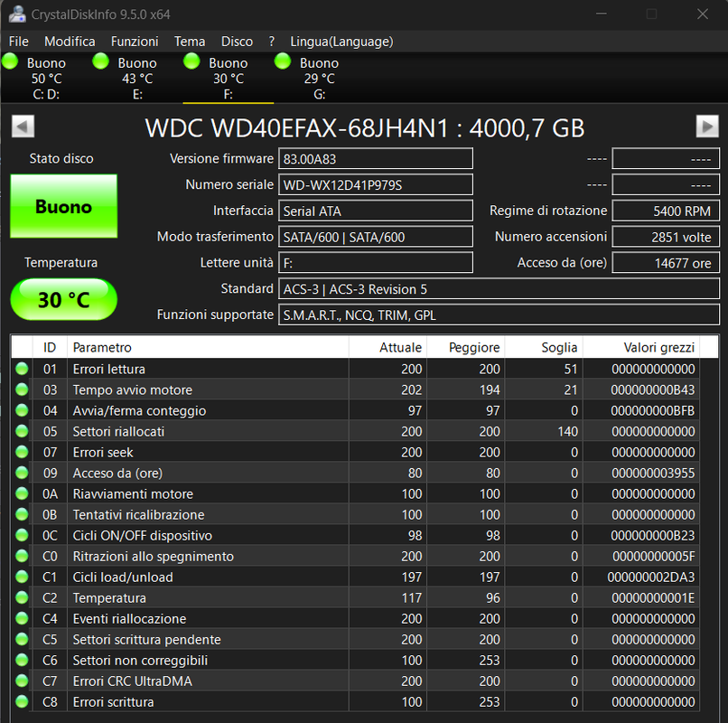Open the Lingua(Language) menu
The height and width of the screenshot is (723, 728).
[341, 42]
